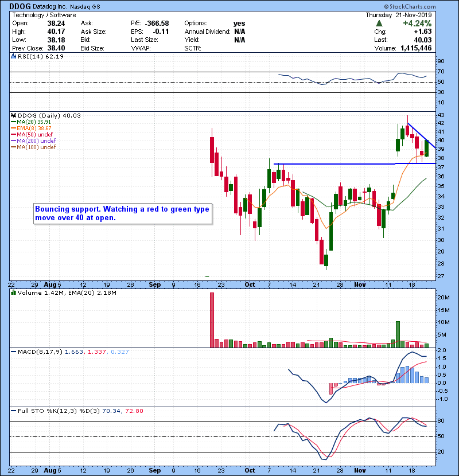Click the StockCharts.com copyright label
This screenshot has width=459, height=476.
point(410,6)
